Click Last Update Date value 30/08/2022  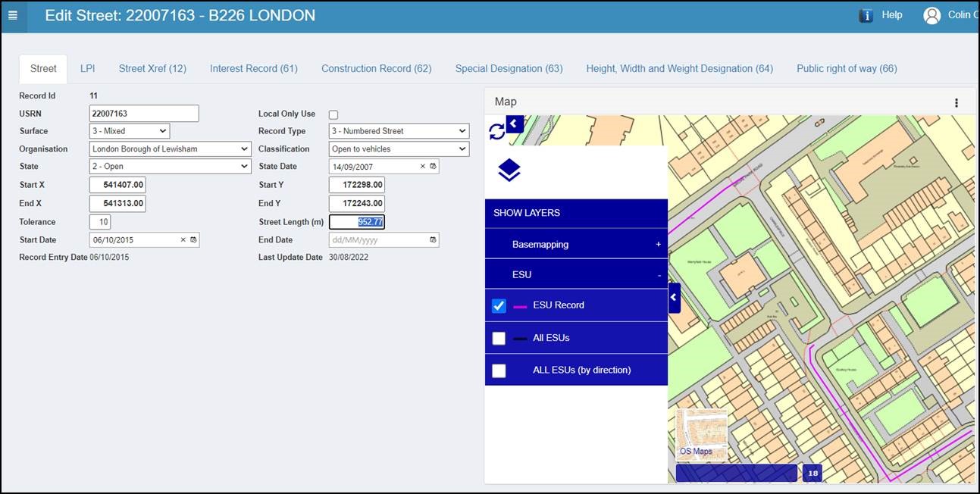coord(349,258)
